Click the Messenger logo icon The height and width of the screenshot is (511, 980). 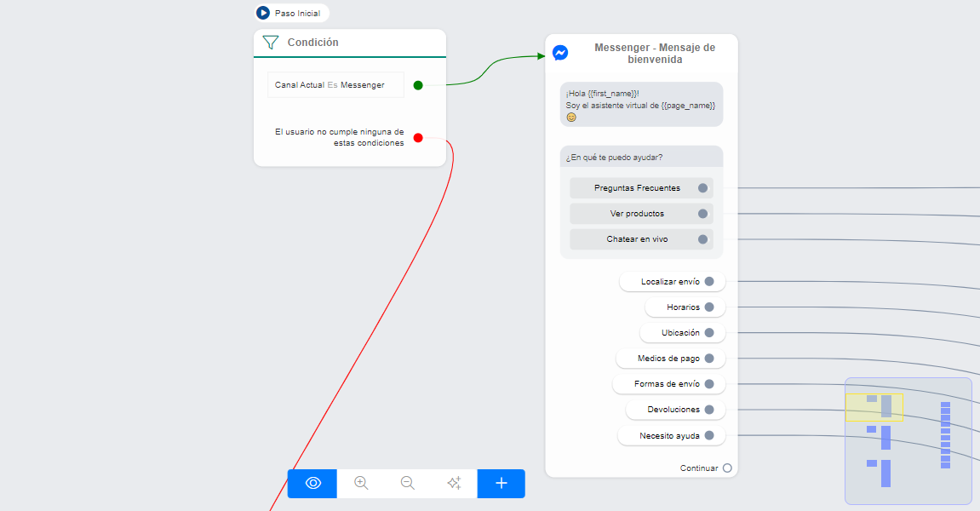(560, 53)
